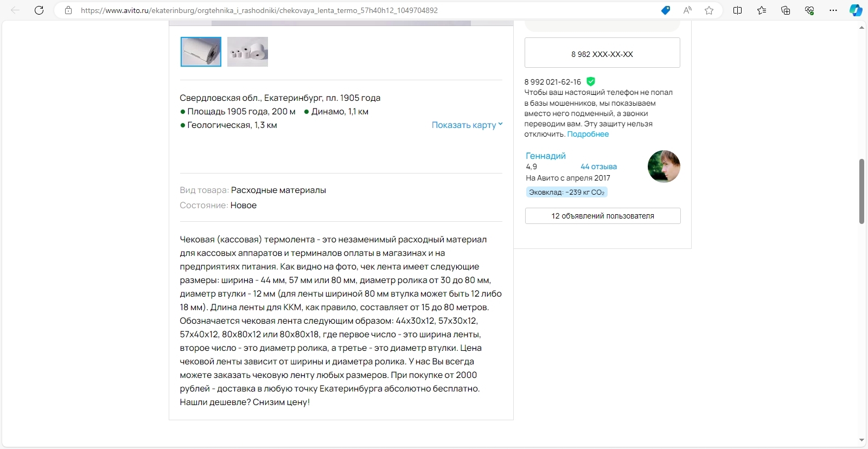Expand map with Показать карту
Image resolution: width=868 pixels, height=449 pixels.
point(467,125)
